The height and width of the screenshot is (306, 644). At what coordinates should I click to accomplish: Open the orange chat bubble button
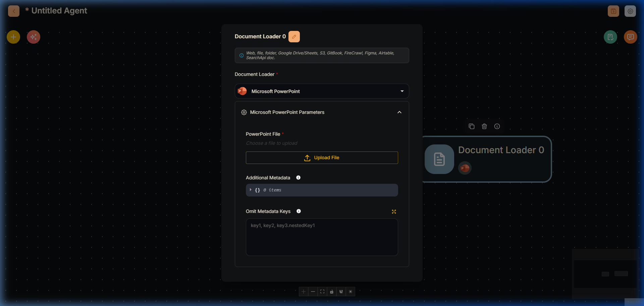click(631, 37)
